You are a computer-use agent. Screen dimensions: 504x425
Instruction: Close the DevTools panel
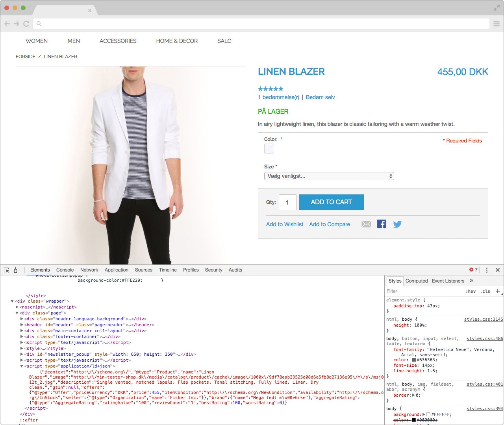[x=498, y=270]
